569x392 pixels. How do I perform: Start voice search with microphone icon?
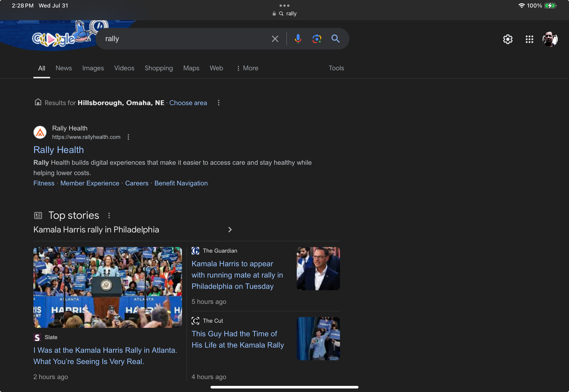click(x=298, y=39)
